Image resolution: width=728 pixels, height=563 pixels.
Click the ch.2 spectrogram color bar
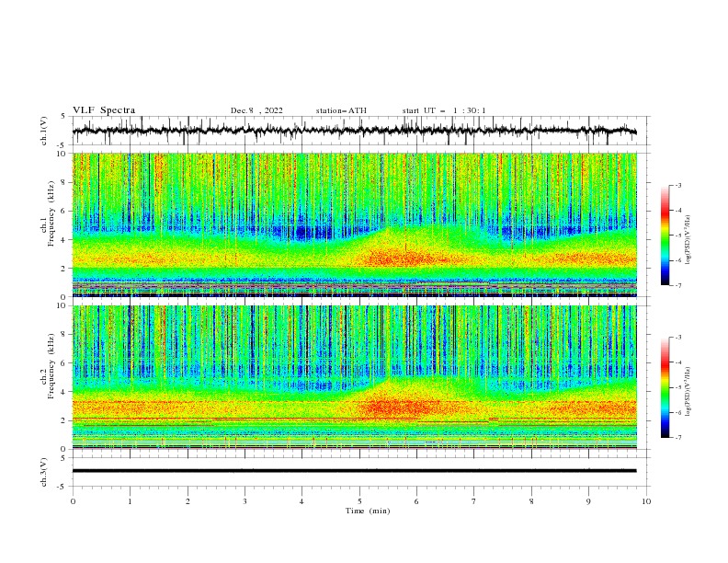click(665, 387)
